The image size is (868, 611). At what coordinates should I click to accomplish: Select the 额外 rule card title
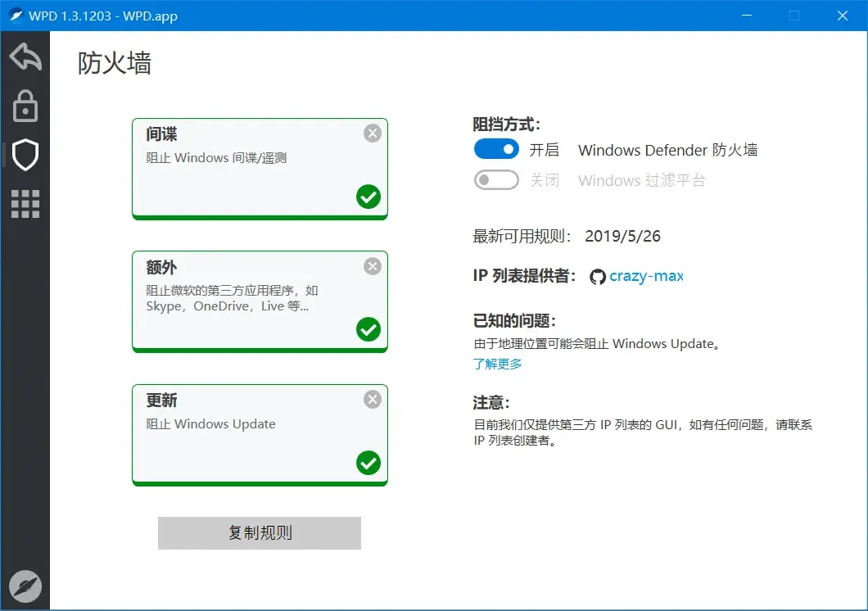[x=161, y=267]
